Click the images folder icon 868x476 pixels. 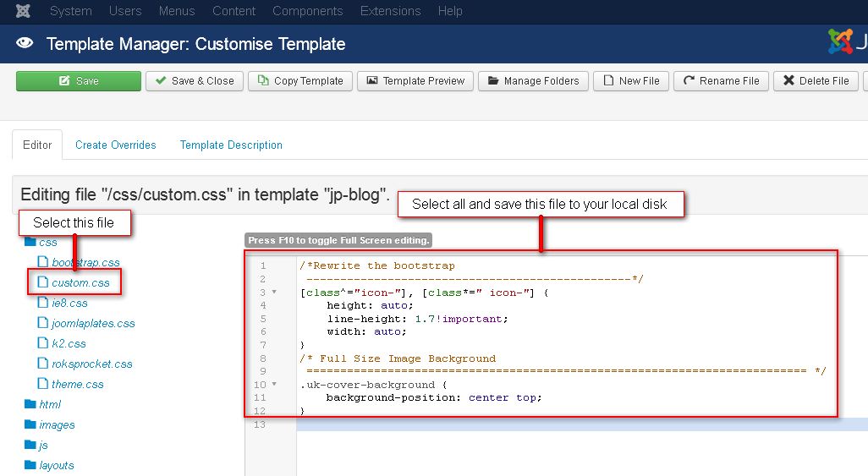[30, 424]
